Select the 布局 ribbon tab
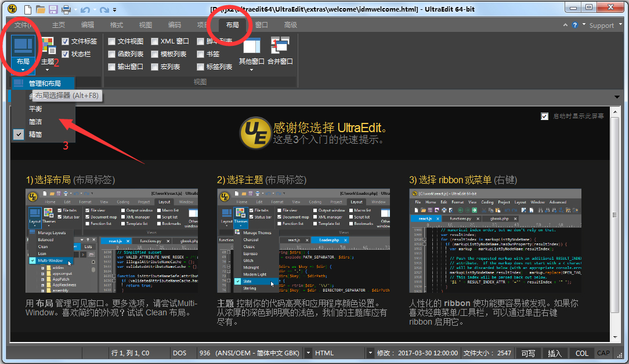The image size is (629, 364). 232,25
